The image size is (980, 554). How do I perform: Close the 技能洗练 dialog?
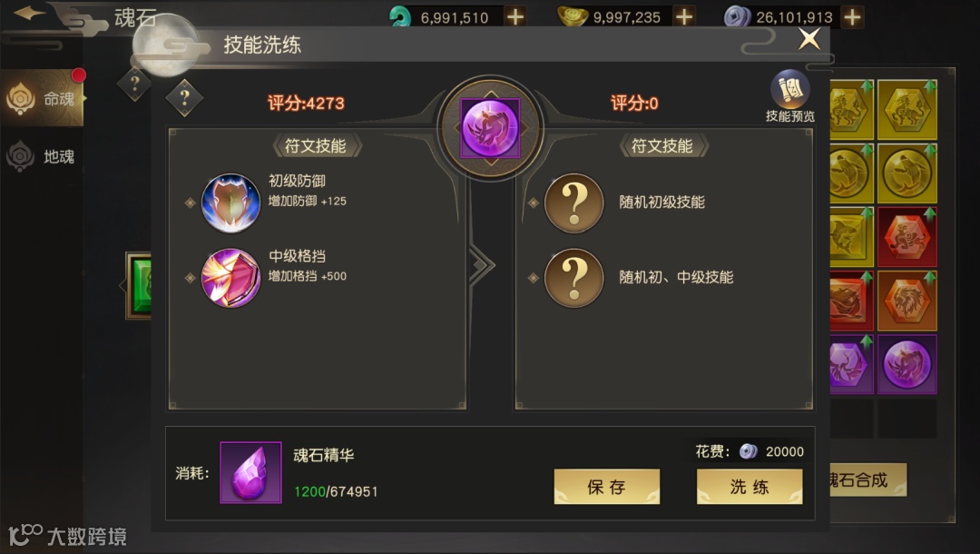tap(809, 39)
